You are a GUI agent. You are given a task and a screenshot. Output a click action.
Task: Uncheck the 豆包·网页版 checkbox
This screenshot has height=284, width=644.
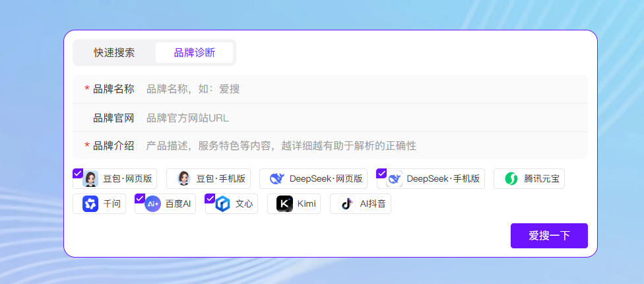tap(78, 174)
